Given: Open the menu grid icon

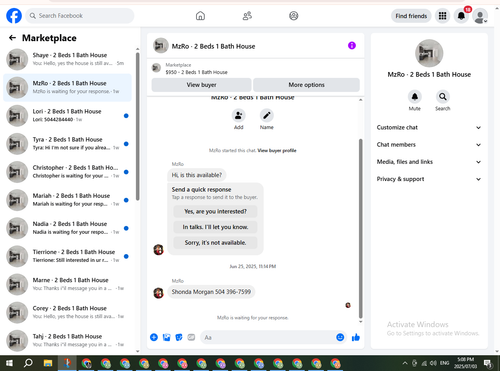Looking at the screenshot, I should click(x=442, y=16).
